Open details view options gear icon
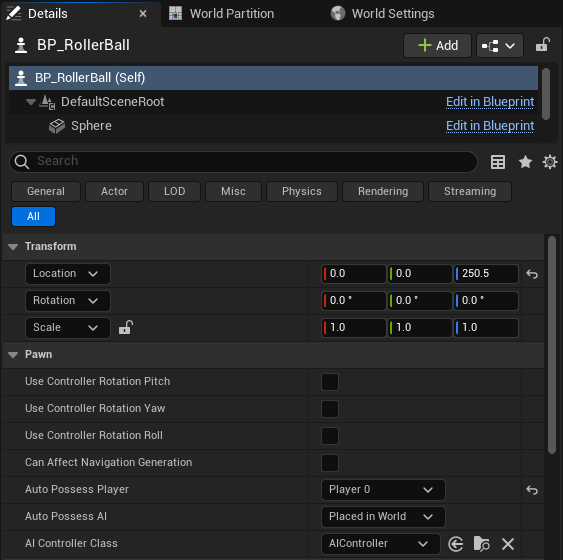This screenshot has height=560, width=563. point(550,162)
